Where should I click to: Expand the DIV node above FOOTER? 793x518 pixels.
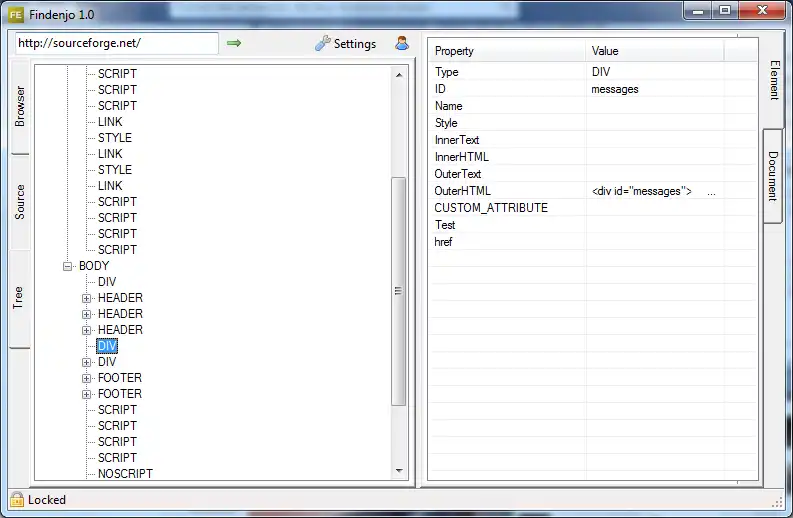click(x=86, y=362)
